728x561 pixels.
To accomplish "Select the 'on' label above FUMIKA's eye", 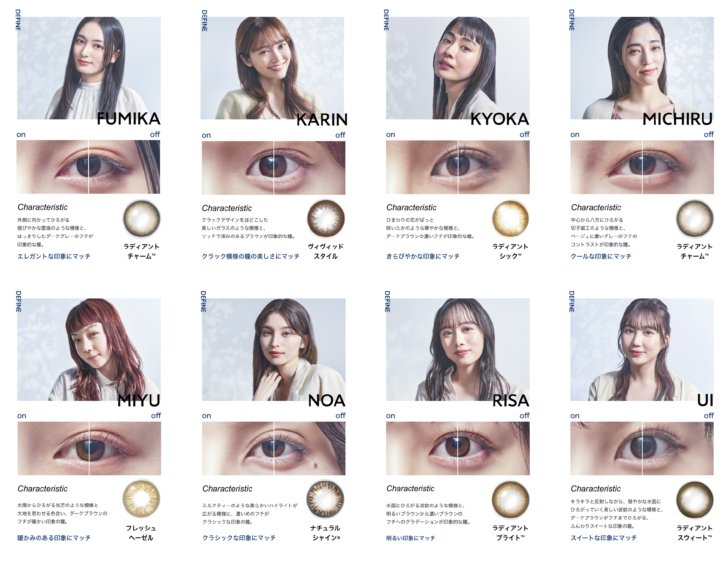I will point(21,134).
